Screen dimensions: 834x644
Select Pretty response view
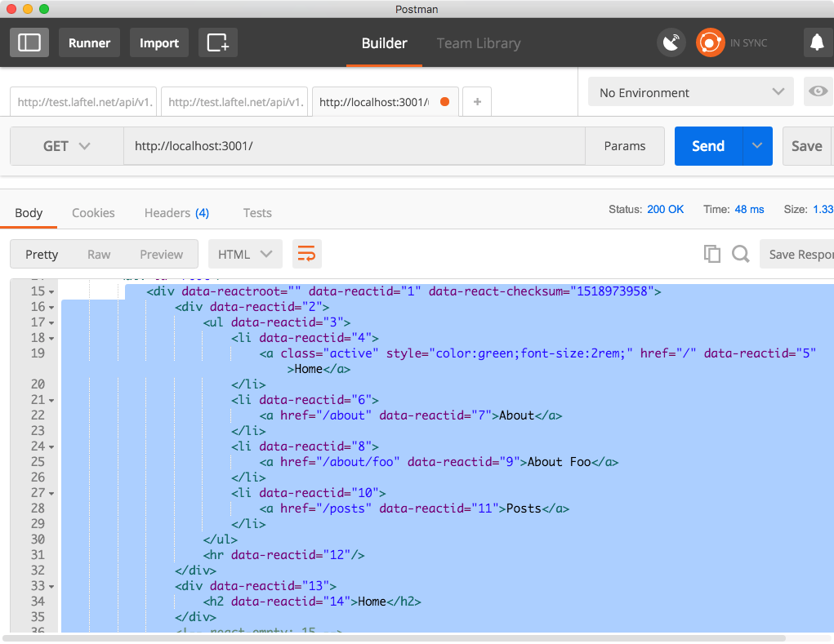[42, 254]
